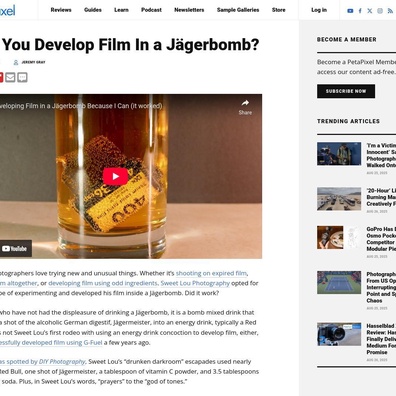The height and width of the screenshot is (396, 396).
Task: Open the 'spotted by DIY Photography' link
Action: tap(43, 362)
